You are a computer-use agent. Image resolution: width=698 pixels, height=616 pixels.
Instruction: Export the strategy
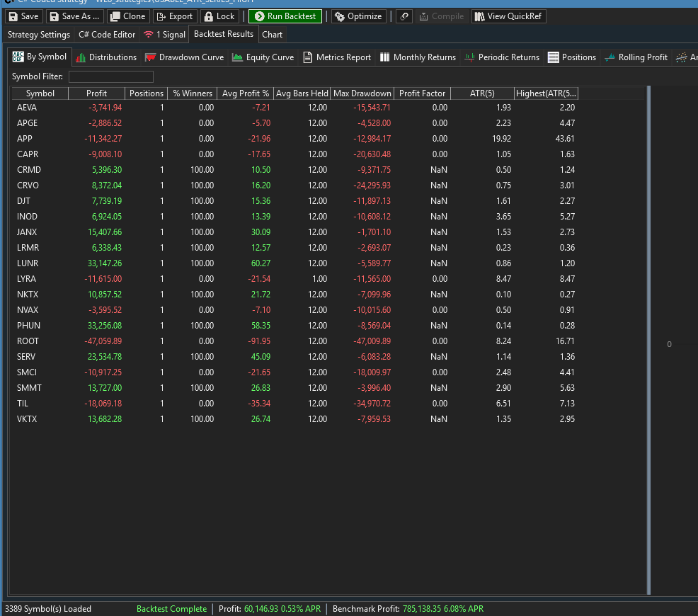(174, 16)
